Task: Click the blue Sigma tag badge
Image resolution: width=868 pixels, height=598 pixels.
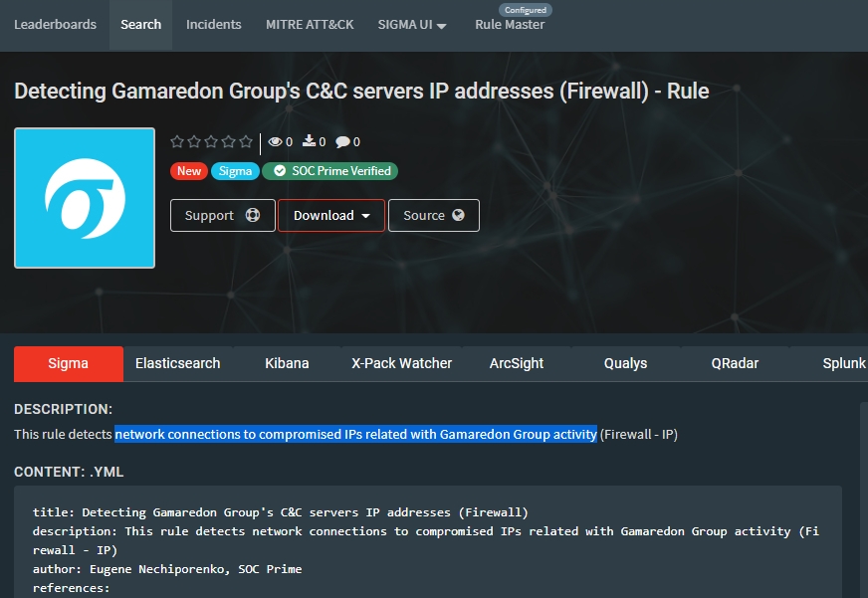Action: [x=235, y=171]
